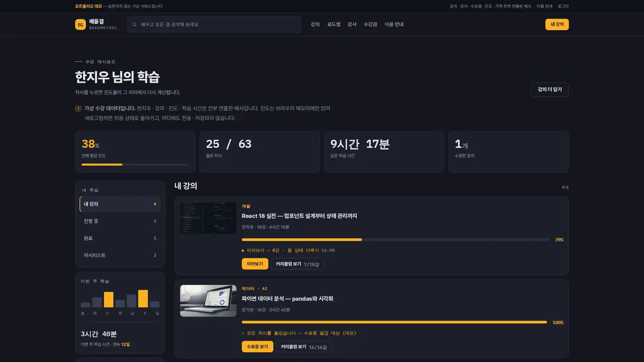Viewport: 644px width, 362px height.
Task: Click the top-bar 이용 안내 link
Action: pyautogui.click(x=544, y=6)
